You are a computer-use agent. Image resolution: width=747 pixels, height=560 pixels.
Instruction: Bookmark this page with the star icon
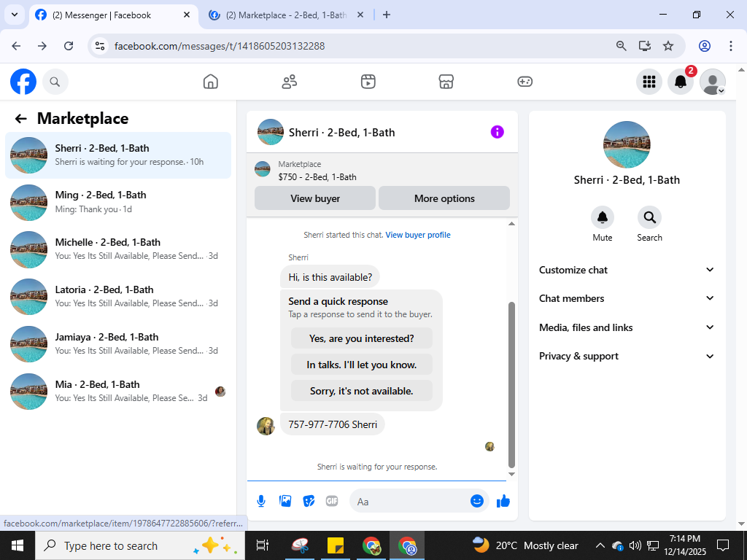coord(668,46)
